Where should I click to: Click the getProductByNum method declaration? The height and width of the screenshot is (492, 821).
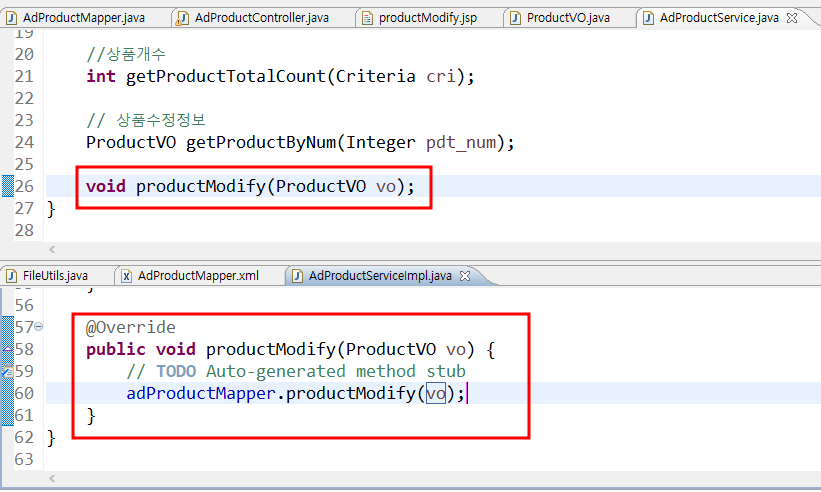(x=300, y=142)
